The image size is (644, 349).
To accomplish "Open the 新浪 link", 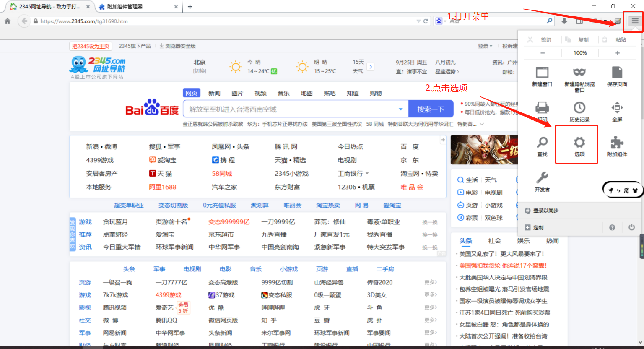I will click(x=92, y=146).
